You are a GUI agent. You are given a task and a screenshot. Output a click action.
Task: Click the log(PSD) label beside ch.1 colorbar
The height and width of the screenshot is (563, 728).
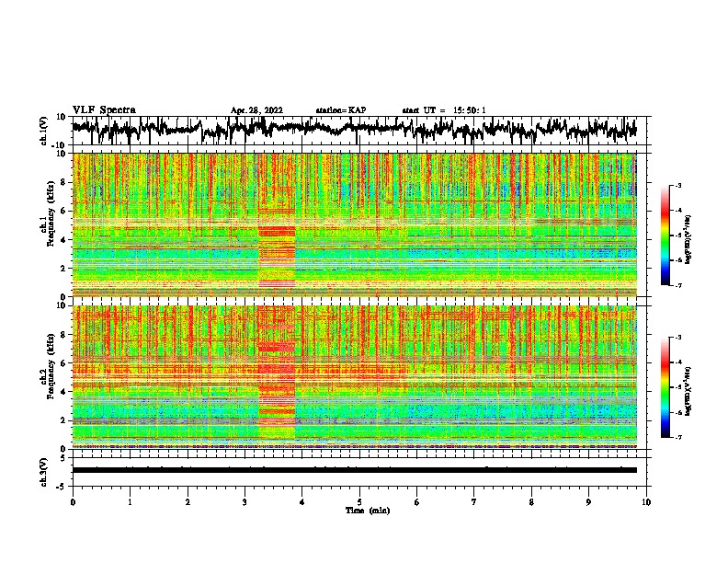click(688, 240)
